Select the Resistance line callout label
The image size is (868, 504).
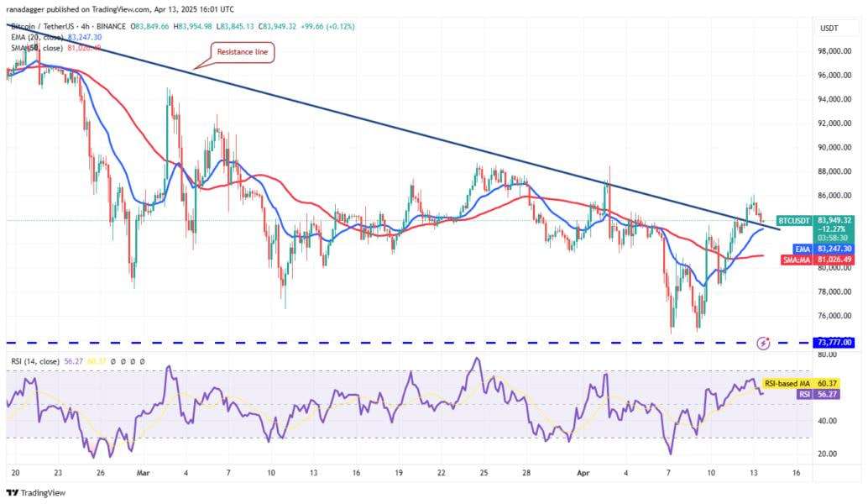pos(242,52)
